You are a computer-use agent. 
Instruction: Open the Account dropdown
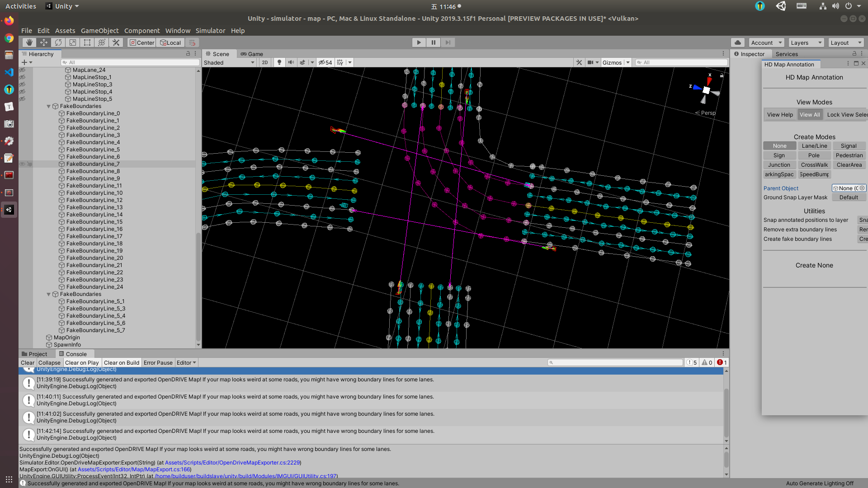(766, 42)
